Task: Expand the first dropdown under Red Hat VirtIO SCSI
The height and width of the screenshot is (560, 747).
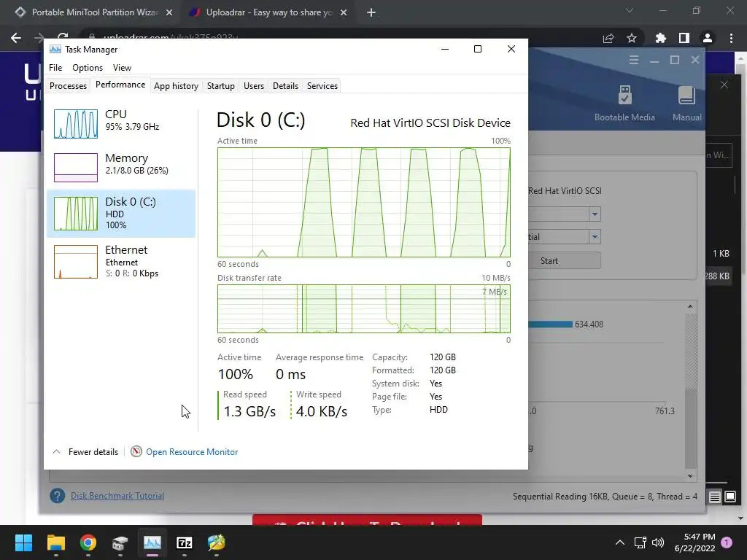Action: click(595, 214)
